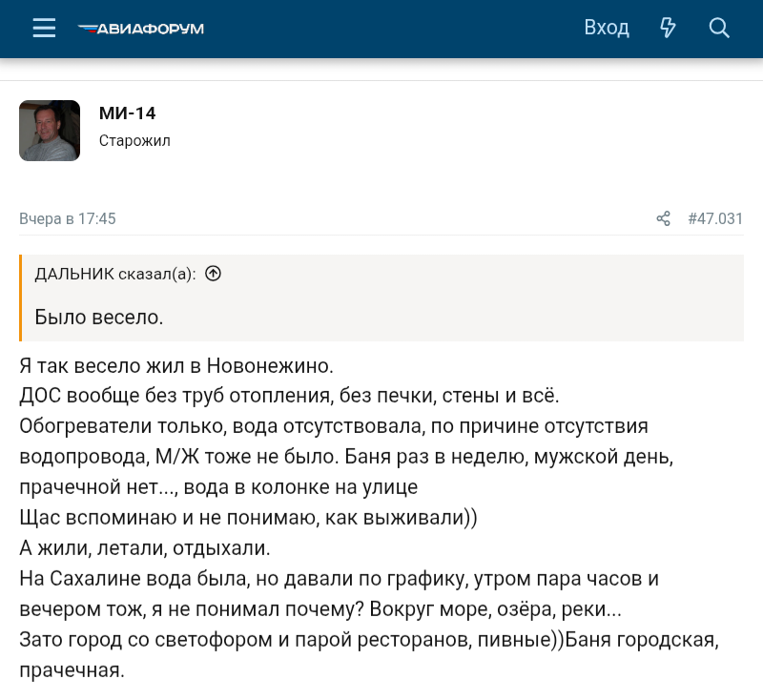Screen dimensions: 763x700
Task: Open the Вход login link
Action: pyautogui.click(x=607, y=28)
